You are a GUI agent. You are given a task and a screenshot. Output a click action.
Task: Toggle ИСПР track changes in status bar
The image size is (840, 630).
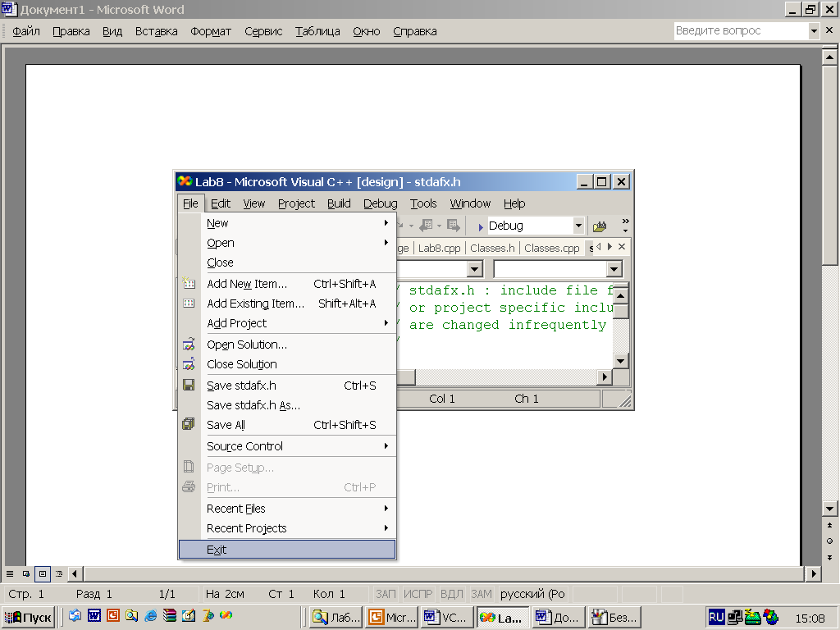tap(418, 594)
